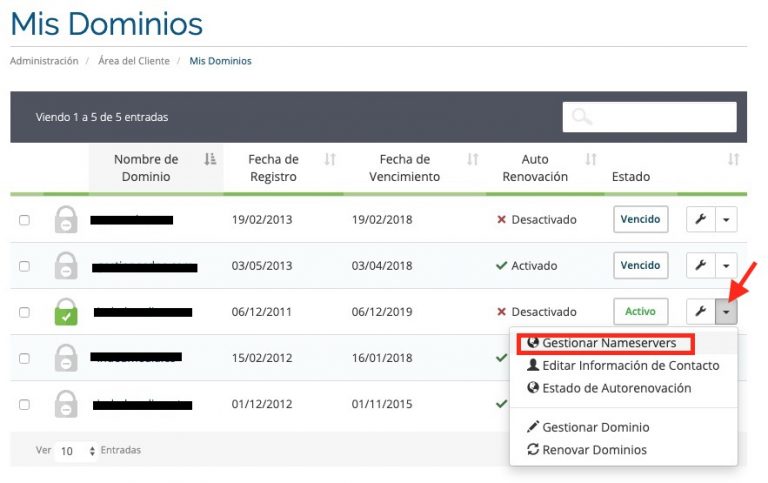Change the entries-per-page selector showing 10

[77, 451]
